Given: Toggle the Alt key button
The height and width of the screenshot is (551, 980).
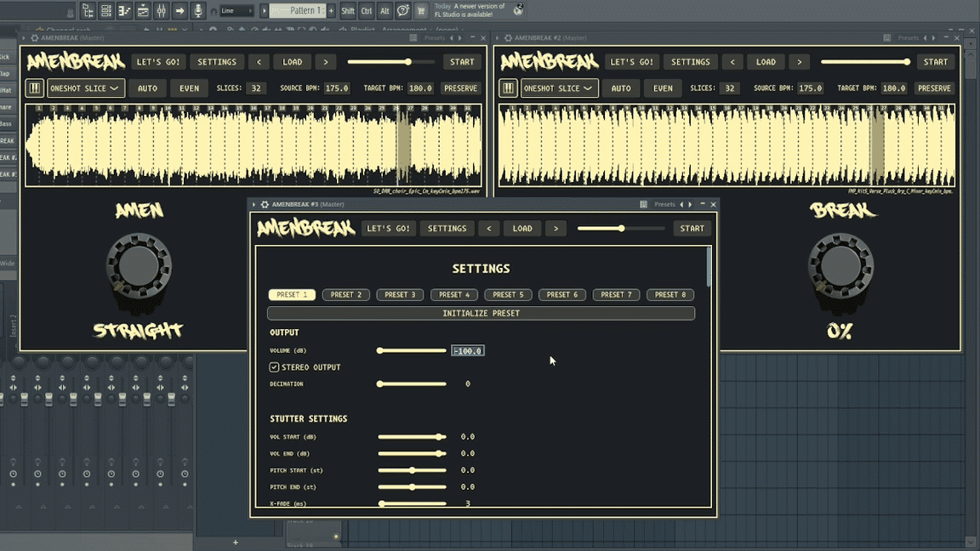Looking at the screenshot, I should click(385, 10).
